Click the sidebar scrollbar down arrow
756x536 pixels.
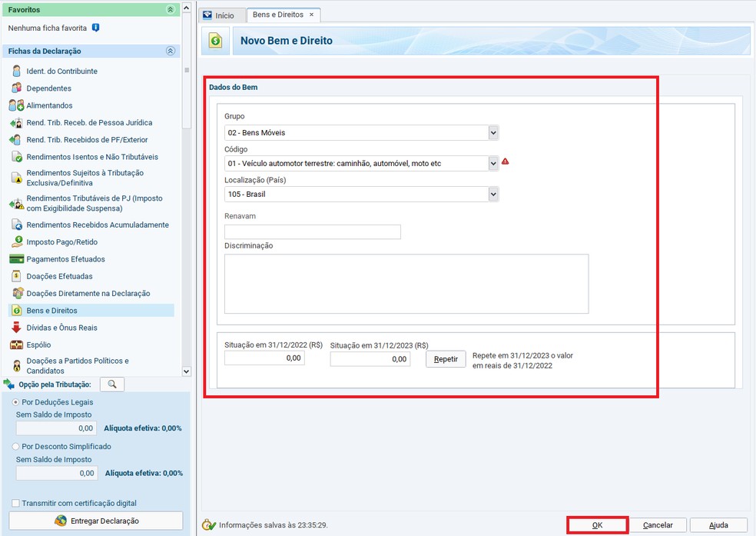point(186,371)
